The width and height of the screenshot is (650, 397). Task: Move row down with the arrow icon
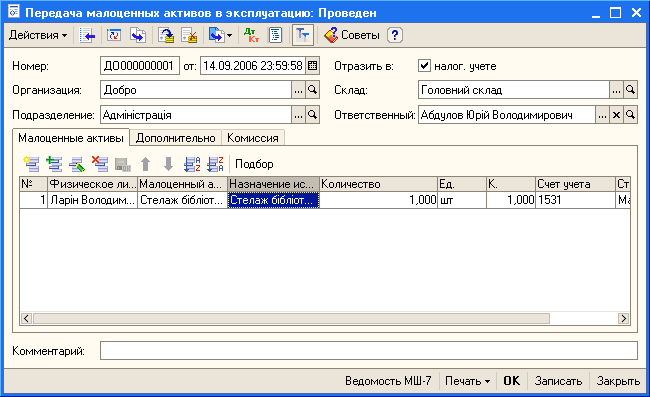point(168,164)
